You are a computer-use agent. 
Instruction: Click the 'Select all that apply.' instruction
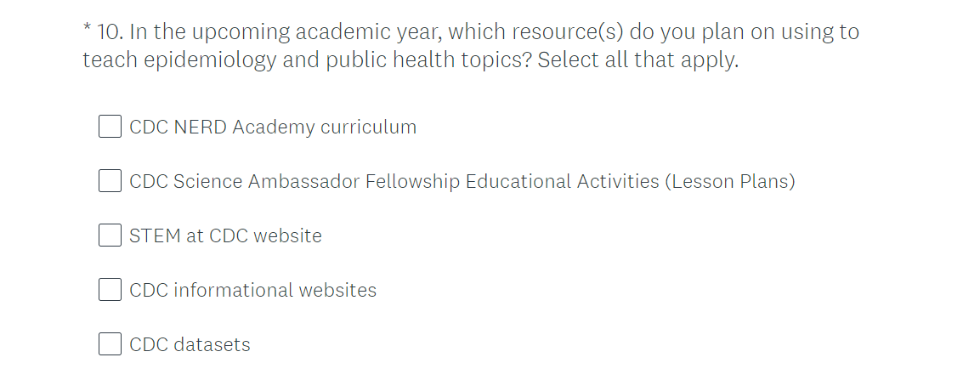(638, 60)
